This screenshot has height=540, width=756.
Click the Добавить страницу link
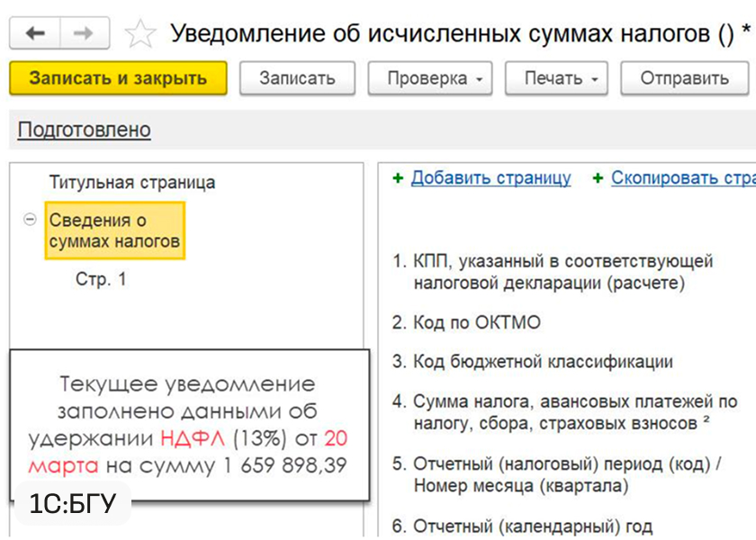[x=490, y=178]
